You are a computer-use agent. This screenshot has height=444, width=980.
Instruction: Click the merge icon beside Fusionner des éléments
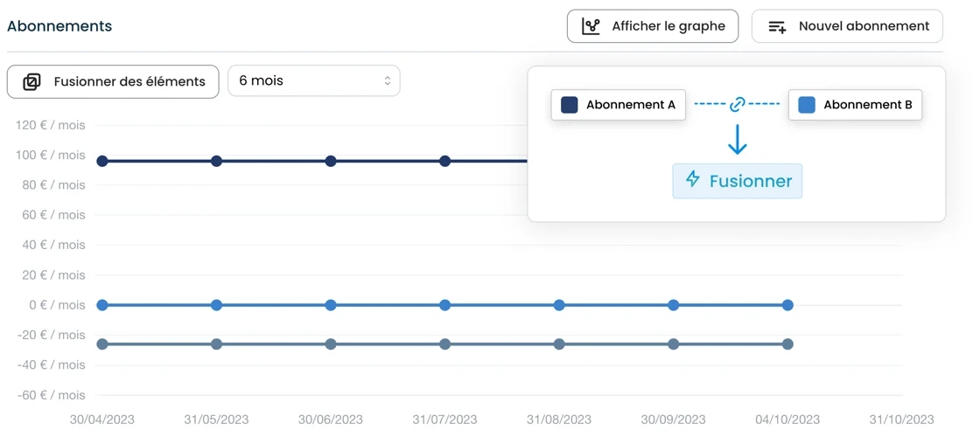click(32, 82)
